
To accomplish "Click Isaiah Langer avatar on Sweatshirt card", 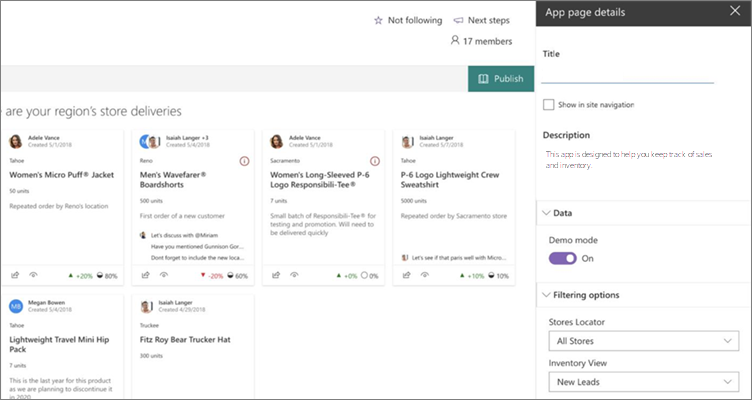I will [407, 141].
